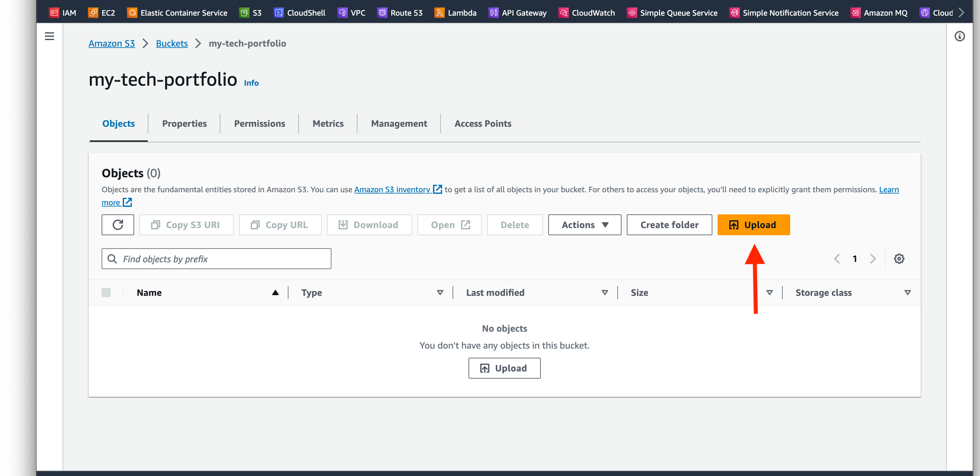Open Route 53 shortcut icon

382,13
